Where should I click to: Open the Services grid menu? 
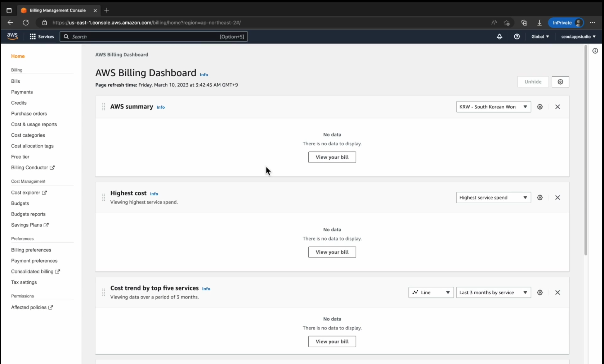[42, 37]
